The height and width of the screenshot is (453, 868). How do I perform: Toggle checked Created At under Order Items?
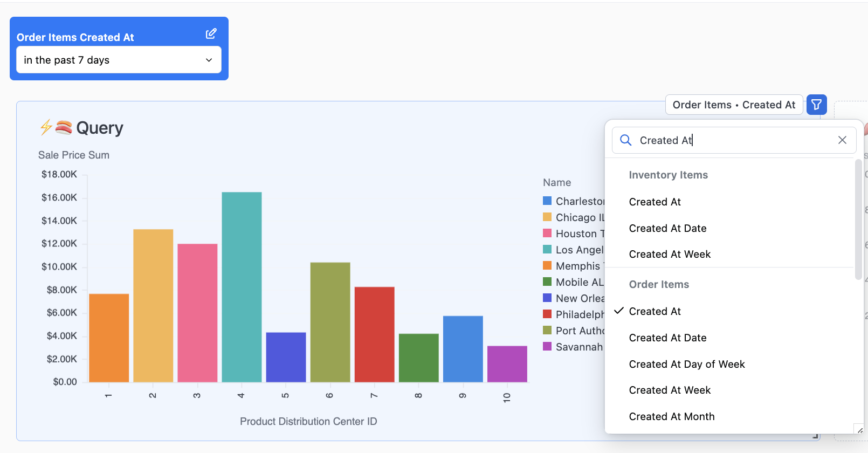click(655, 311)
